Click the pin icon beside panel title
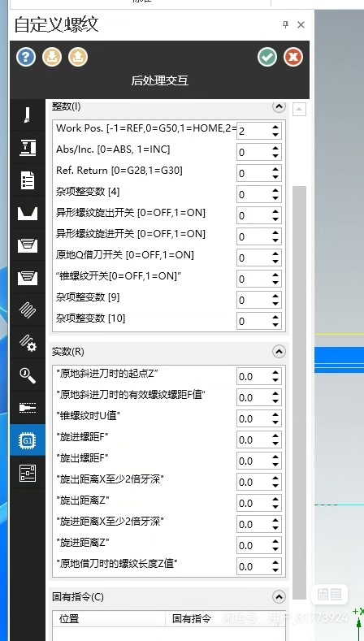 (285, 25)
